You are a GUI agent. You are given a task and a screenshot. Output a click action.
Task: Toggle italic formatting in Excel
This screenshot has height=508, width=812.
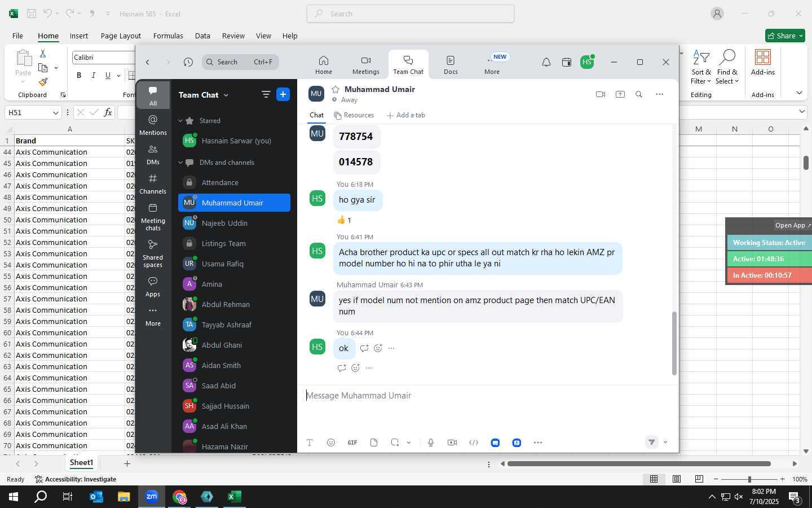pyautogui.click(x=93, y=75)
